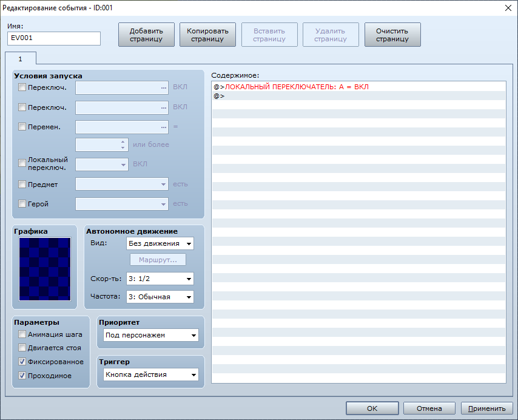Enable the Перемен. condition checkbox
The width and height of the screenshot is (518, 420).
22,127
